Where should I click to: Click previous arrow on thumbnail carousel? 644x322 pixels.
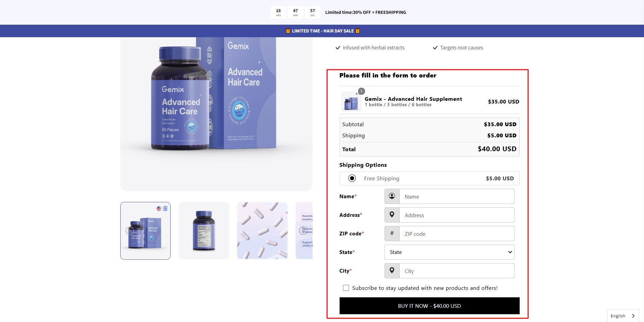[129, 231]
